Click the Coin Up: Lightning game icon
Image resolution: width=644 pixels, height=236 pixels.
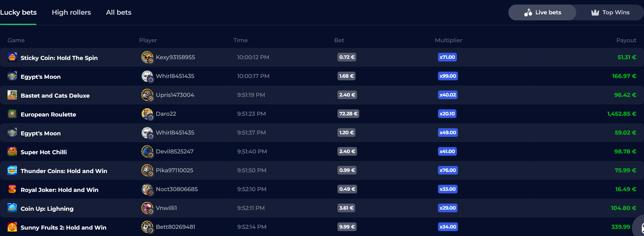pos(12,208)
